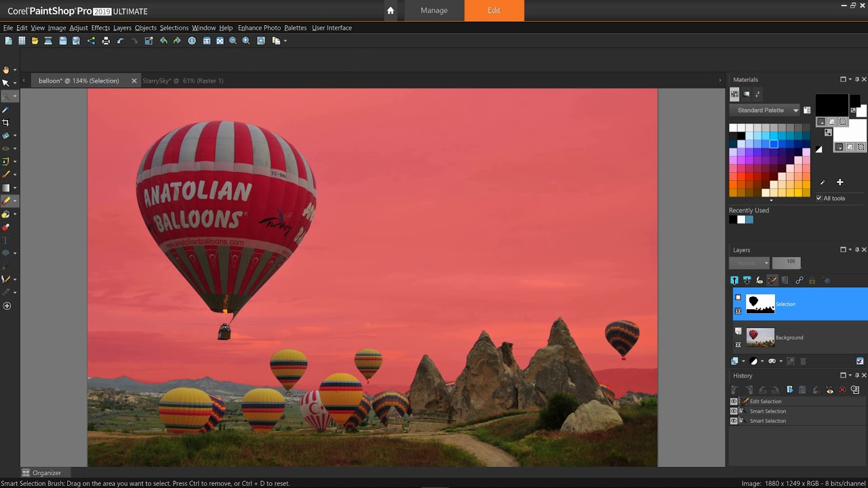Toggle the eye for the Edit Selection history step

(x=734, y=401)
